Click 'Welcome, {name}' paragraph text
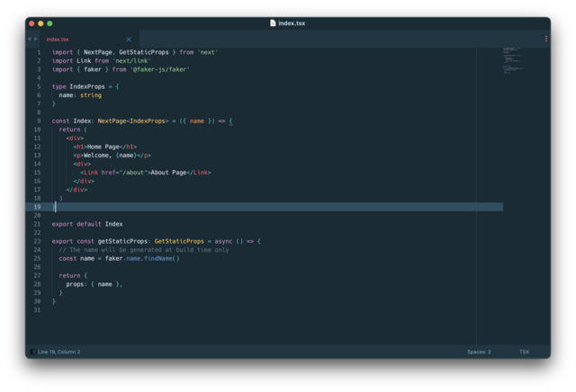 tap(110, 156)
